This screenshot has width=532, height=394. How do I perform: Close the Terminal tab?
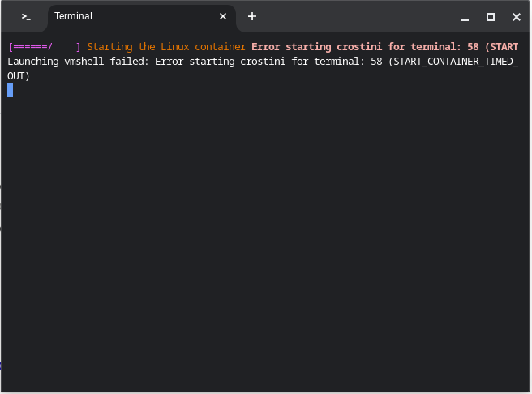tap(223, 16)
